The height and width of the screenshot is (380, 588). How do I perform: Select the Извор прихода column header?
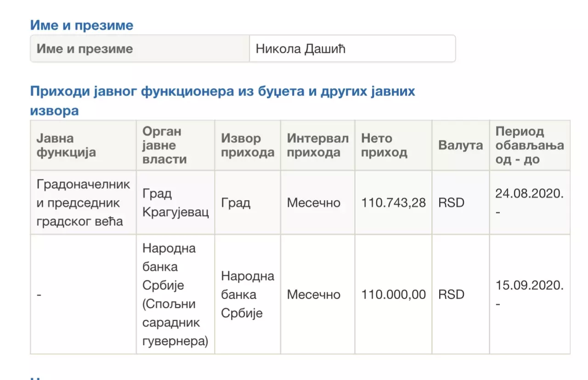(x=247, y=145)
